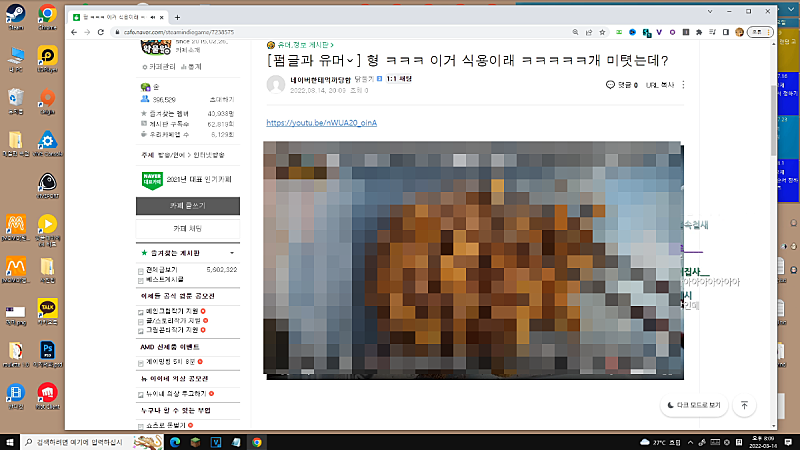Open a new Chrome tab
800x450 pixels.
tap(178, 17)
